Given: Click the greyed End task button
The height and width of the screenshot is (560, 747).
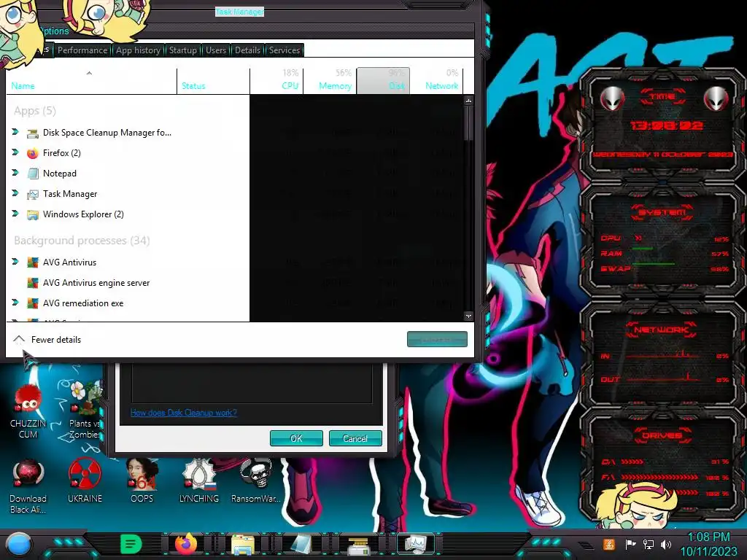Looking at the screenshot, I should point(437,340).
